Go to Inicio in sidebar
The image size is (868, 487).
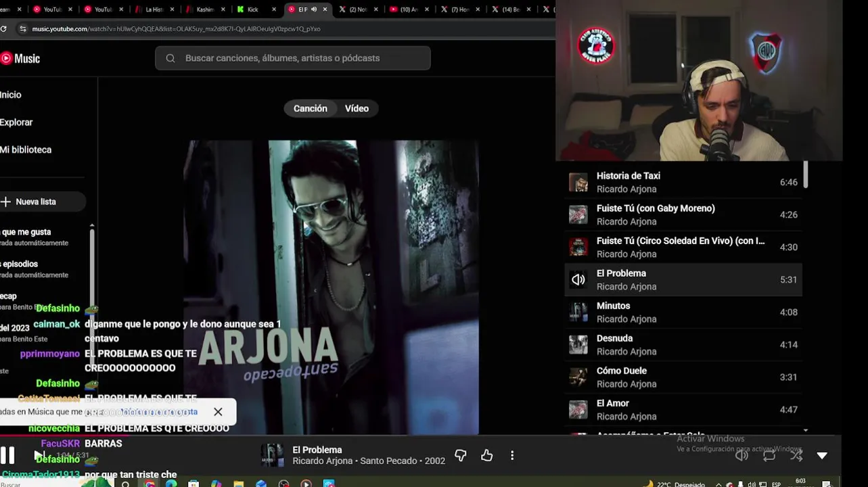coord(11,95)
